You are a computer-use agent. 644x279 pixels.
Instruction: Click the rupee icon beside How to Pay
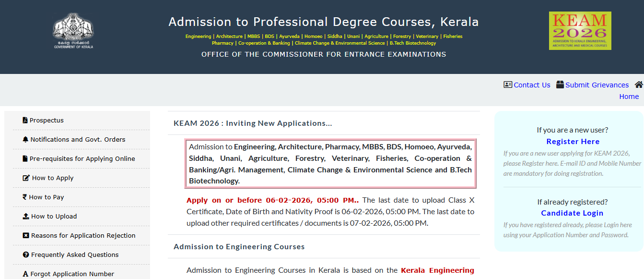[24, 197]
